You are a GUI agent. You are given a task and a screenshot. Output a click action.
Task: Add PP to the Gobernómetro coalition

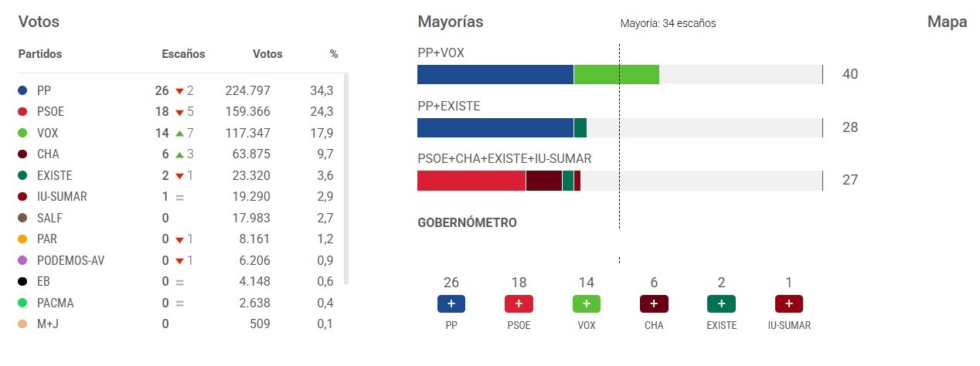[x=451, y=304]
